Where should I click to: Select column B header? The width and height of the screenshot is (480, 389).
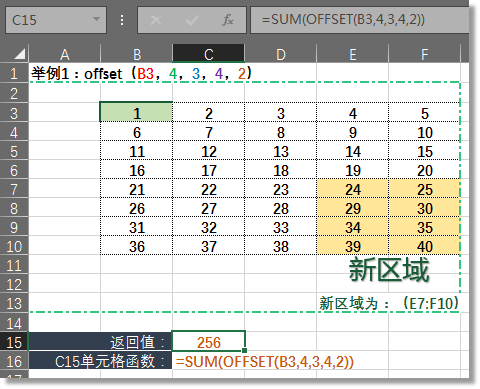137,54
